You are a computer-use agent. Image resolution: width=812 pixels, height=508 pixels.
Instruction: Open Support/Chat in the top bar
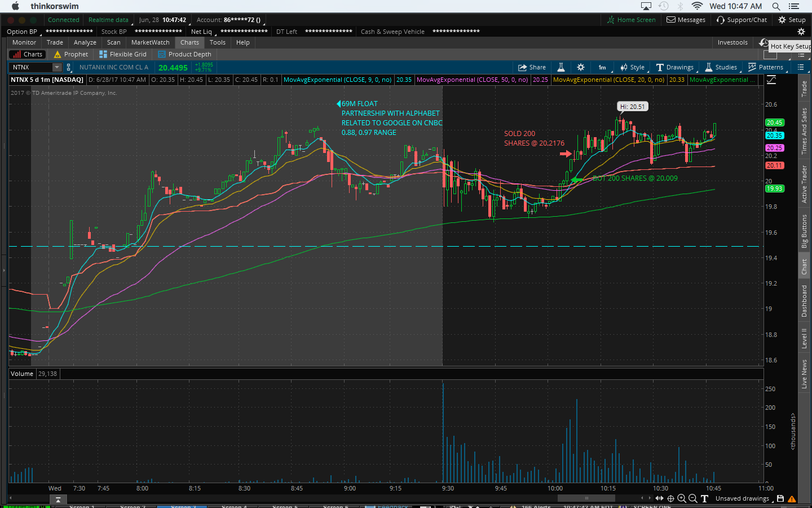tap(742, 20)
